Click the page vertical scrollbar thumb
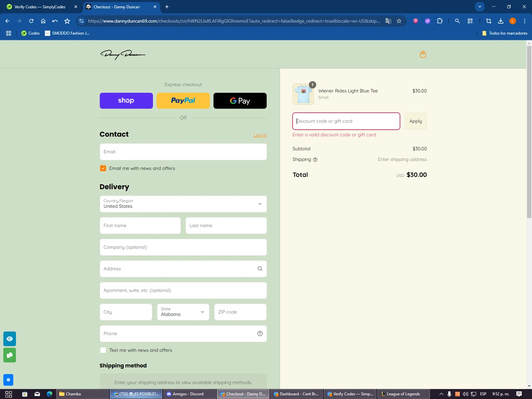Viewport: 532px width, 399px height. [x=529, y=132]
